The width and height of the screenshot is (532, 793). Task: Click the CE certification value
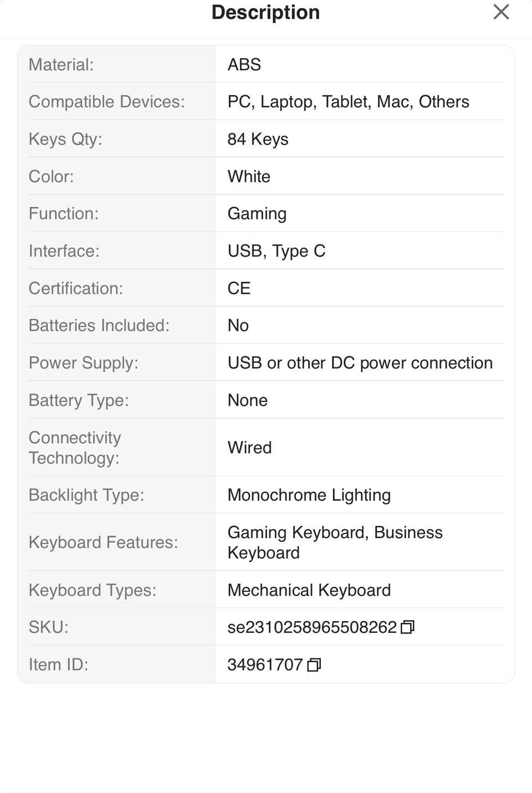click(239, 288)
